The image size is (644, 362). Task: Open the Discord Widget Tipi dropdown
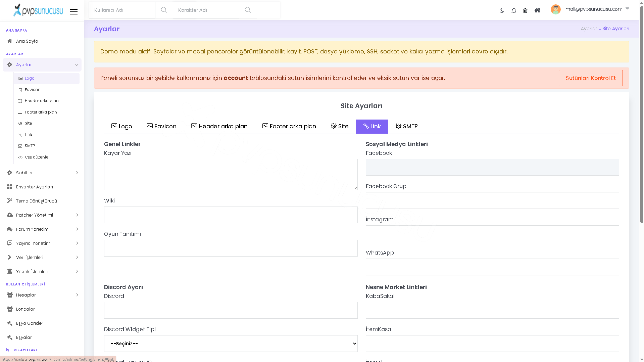point(231,344)
